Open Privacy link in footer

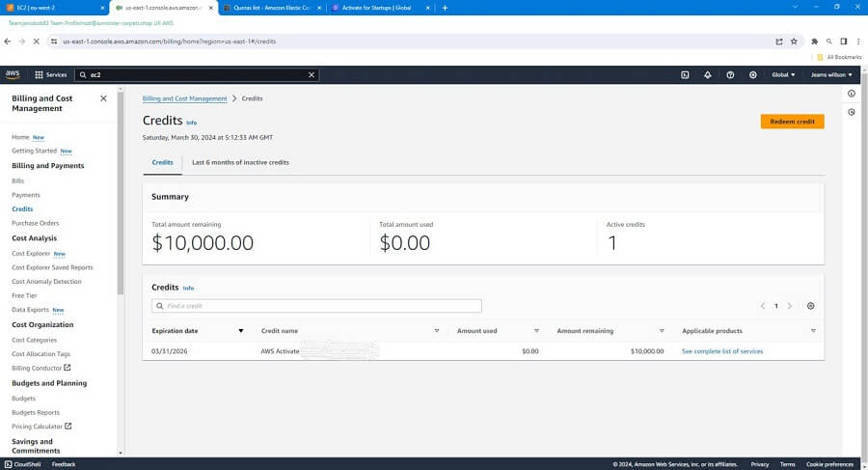760,464
